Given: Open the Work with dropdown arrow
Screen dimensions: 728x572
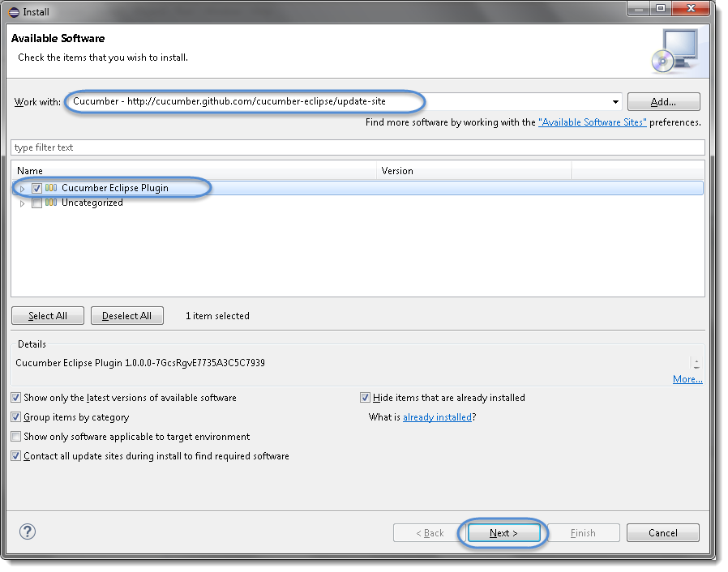Looking at the screenshot, I should pos(615,102).
